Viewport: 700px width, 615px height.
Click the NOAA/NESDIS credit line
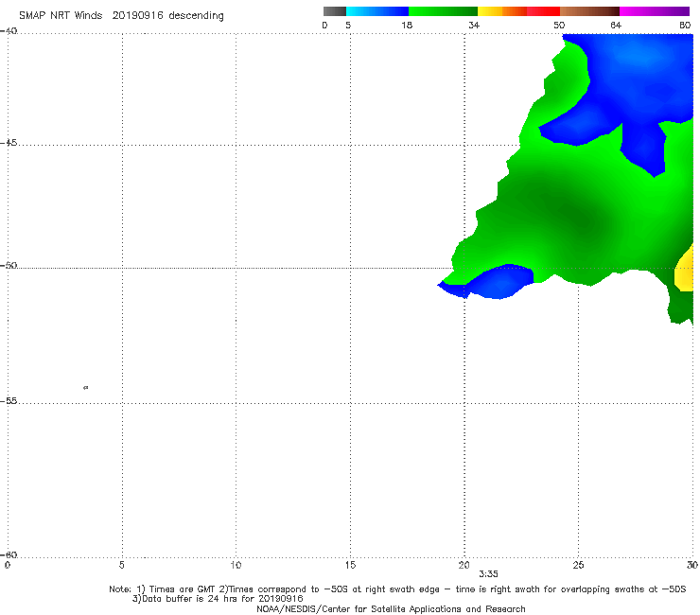click(391, 609)
